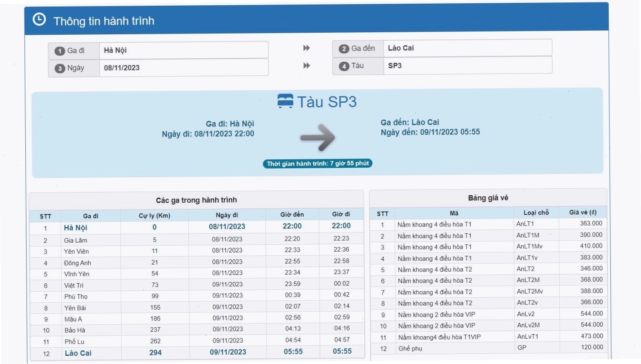Screen dimensions: 641x364
Task: Click the 410.000 ticket price
Action: pyautogui.click(x=591, y=246)
